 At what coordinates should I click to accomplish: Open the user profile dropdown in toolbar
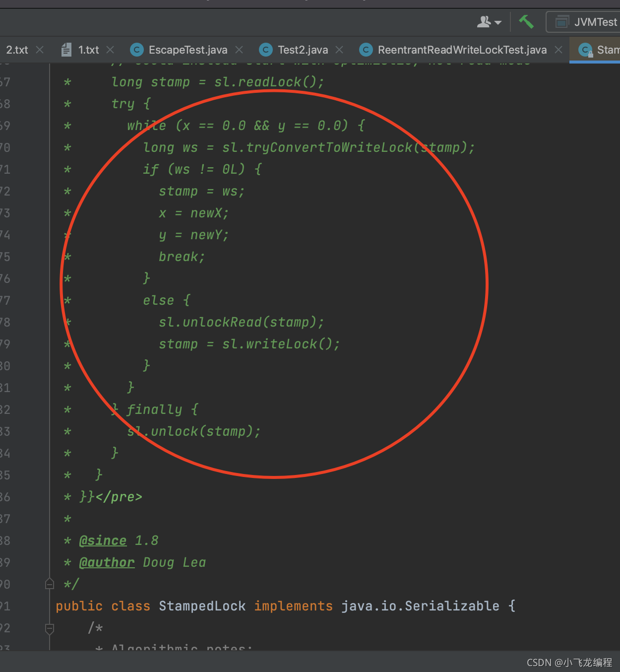[489, 22]
